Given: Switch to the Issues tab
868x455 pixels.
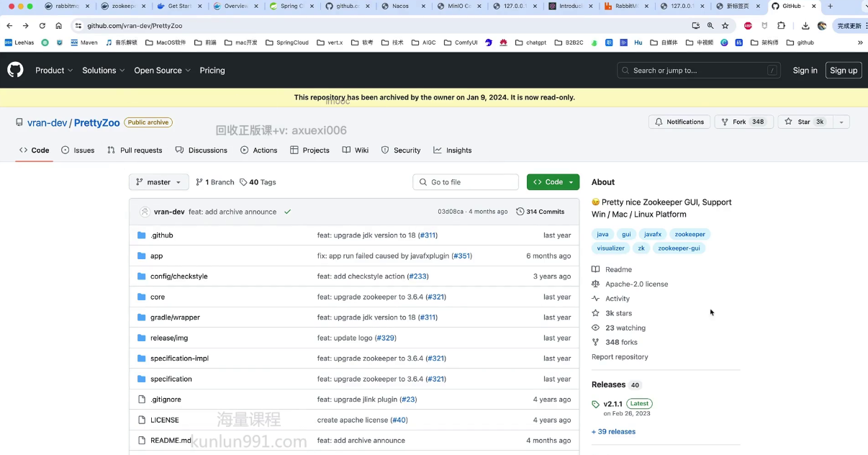Looking at the screenshot, I should (x=78, y=150).
